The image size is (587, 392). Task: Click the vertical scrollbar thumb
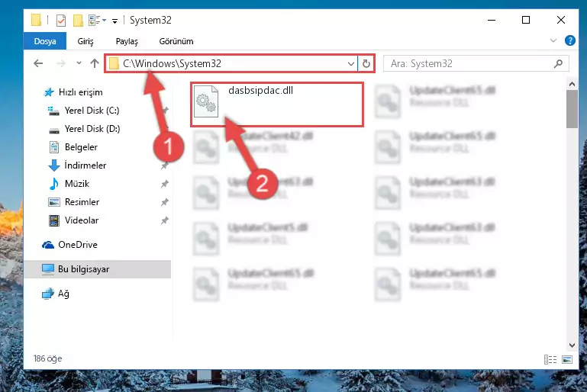(x=572, y=109)
